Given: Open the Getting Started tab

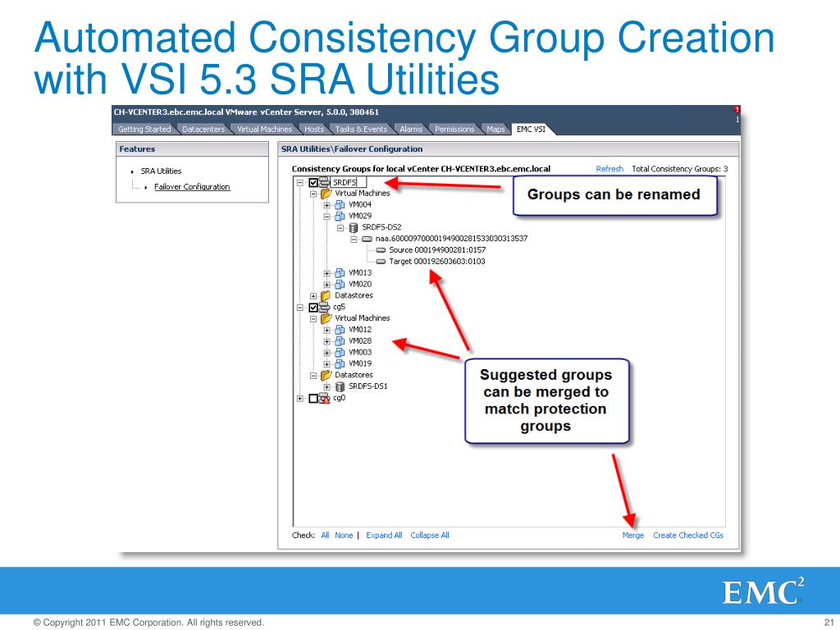Looking at the screenshot, I should point(144,129).
